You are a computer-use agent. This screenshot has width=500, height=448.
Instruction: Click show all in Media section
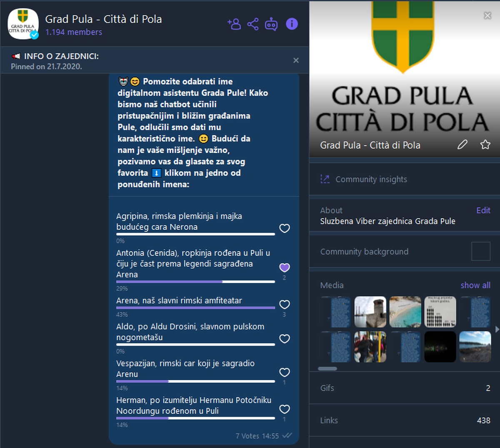coord(475,285)
